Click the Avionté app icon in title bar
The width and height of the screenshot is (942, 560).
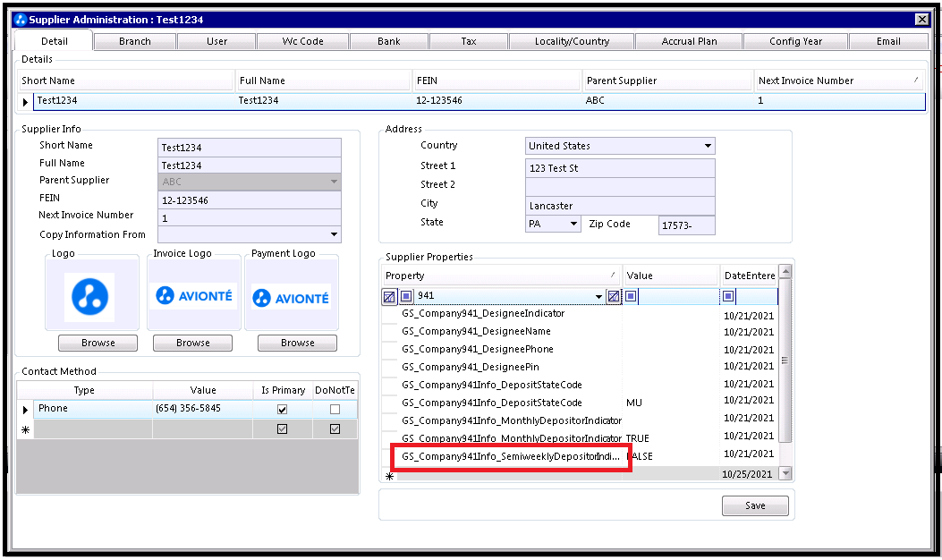(21, 19)
